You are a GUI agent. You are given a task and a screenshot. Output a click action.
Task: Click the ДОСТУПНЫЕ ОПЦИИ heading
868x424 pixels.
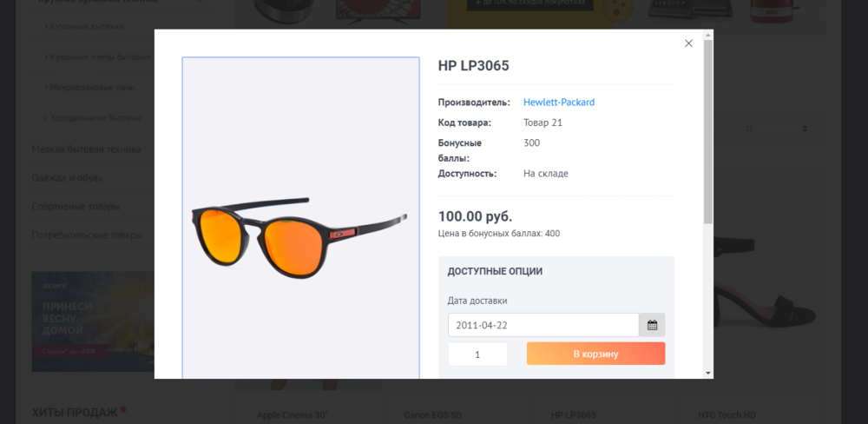tap(495, 271)
